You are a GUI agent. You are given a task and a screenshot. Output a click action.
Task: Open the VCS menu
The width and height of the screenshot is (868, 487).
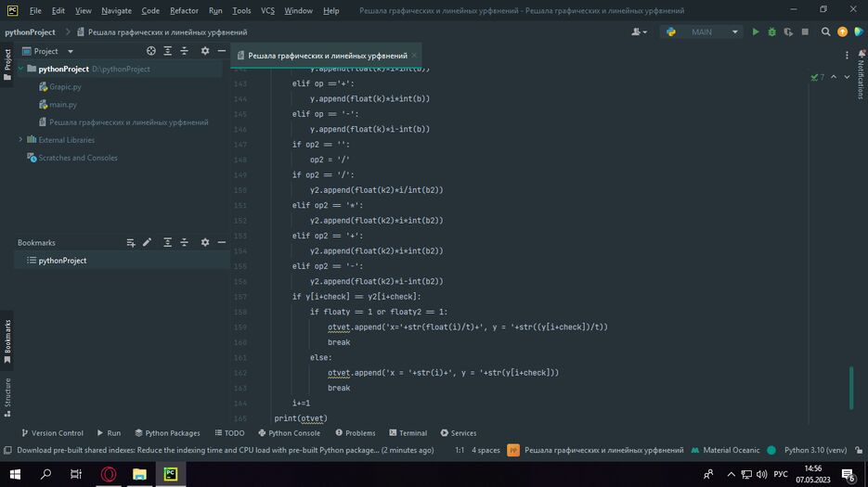267,10
